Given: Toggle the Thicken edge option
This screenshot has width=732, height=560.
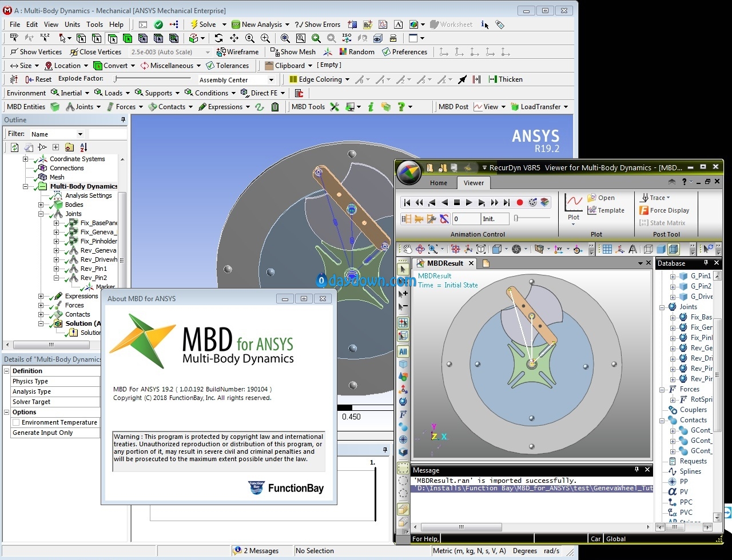Looking at the screenshot, I should pyautogui.click(x=506, y=79).
